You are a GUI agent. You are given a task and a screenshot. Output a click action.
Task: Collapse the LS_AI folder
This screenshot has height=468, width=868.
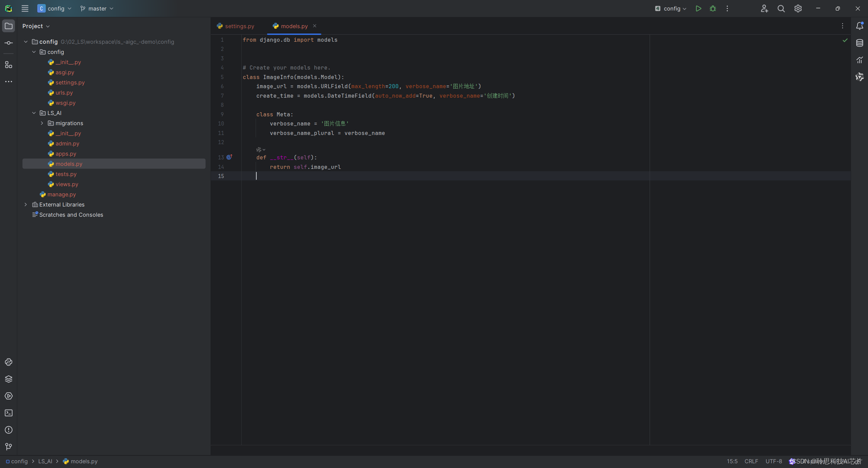(x=34, y=113)
